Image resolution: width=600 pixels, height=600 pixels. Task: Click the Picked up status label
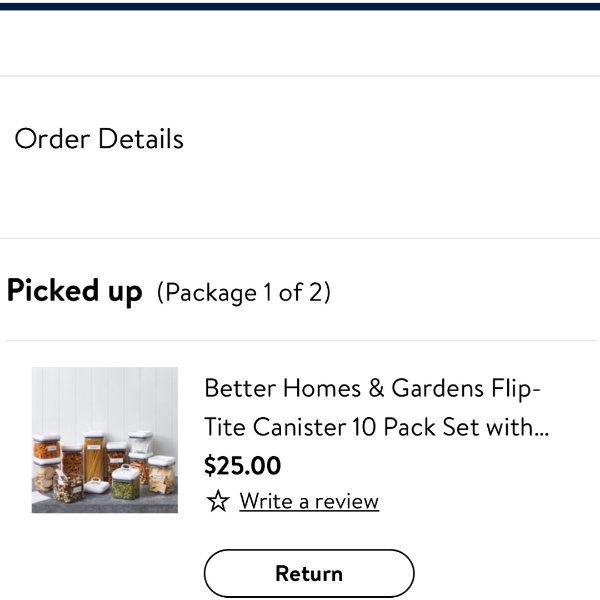75,292
